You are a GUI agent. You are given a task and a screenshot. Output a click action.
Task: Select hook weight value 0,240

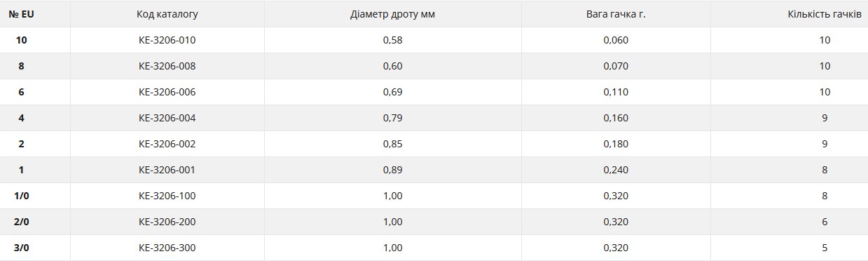tap(616, 170)
